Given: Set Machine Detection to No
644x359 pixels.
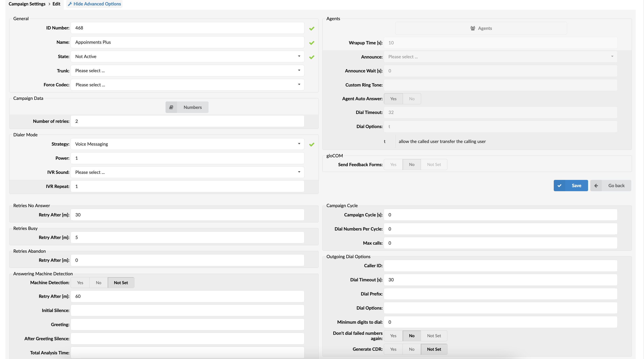Looking at the screenshot, I should pyautogui.click(x=98, y=283).
